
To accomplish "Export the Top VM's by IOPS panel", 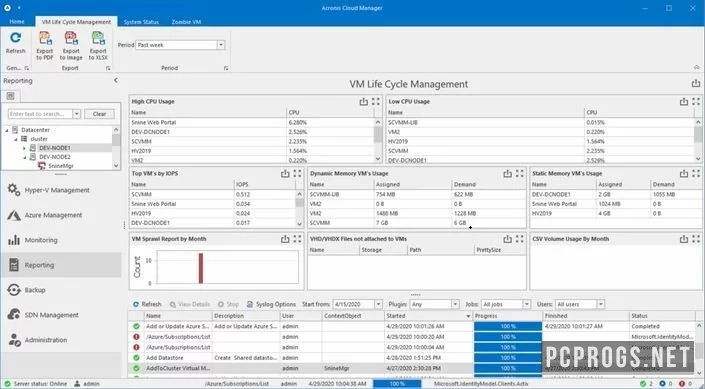I will [285, 174].
